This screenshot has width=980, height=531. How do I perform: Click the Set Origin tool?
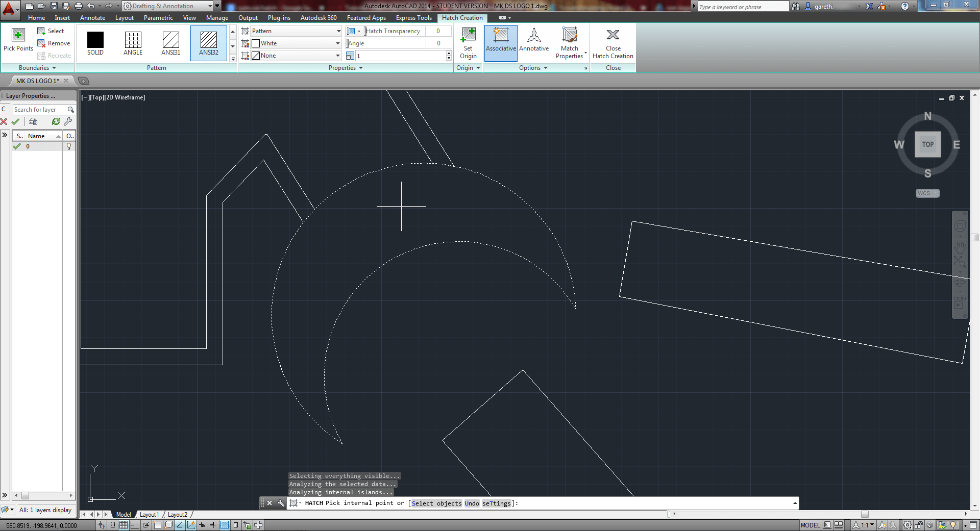(468, 43)
